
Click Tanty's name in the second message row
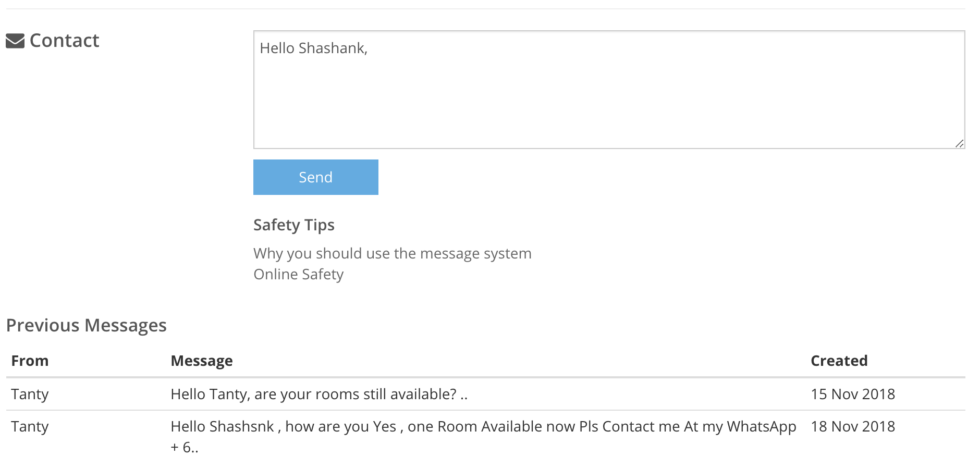(30, 426)
